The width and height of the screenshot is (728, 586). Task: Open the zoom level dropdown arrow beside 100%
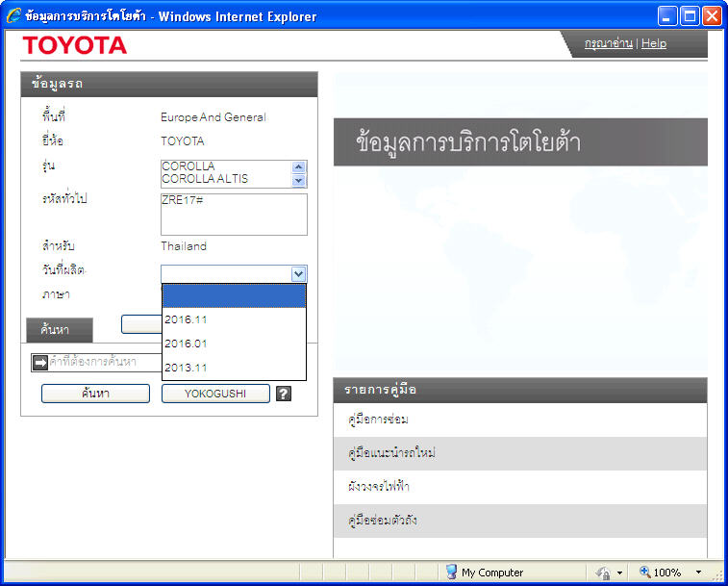pyautogui.click(x=698, y=573)
